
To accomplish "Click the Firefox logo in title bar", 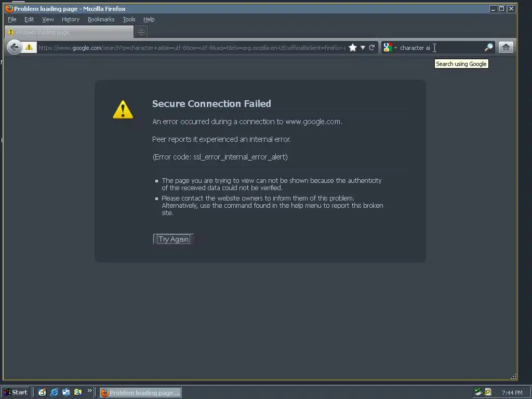I will (9, 8).
